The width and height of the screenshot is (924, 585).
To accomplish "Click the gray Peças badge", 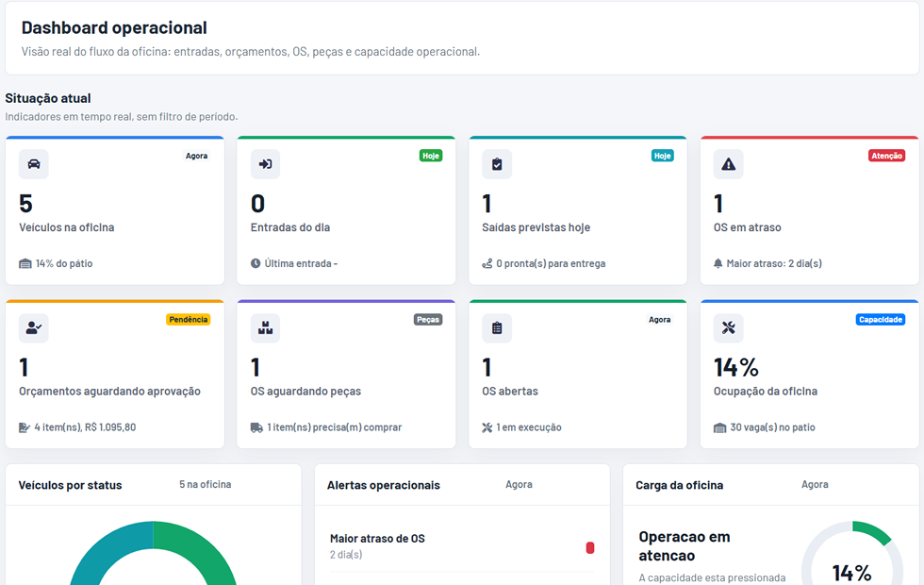I will 428,320.
